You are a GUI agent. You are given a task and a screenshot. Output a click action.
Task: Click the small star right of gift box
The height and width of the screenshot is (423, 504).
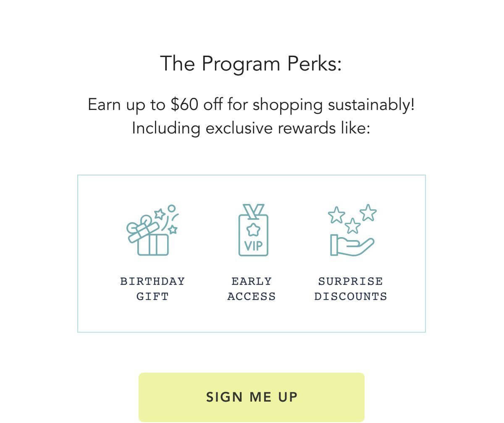[x=173, y=229]
